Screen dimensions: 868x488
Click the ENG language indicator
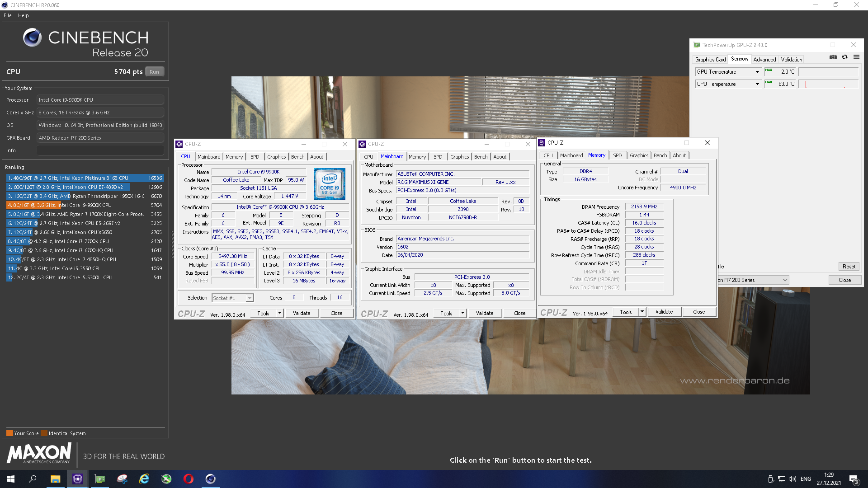point(806,479)
